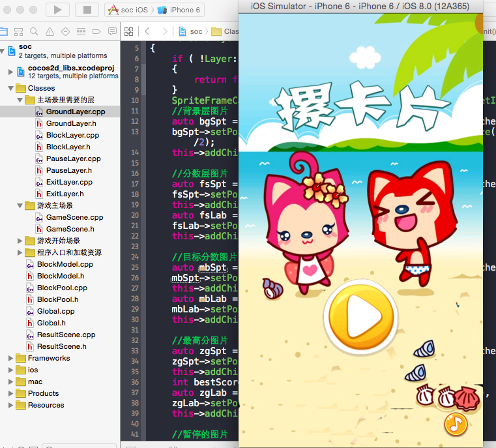
Task: Click the '//分数层图片' comment line
Action: point(200,173)
